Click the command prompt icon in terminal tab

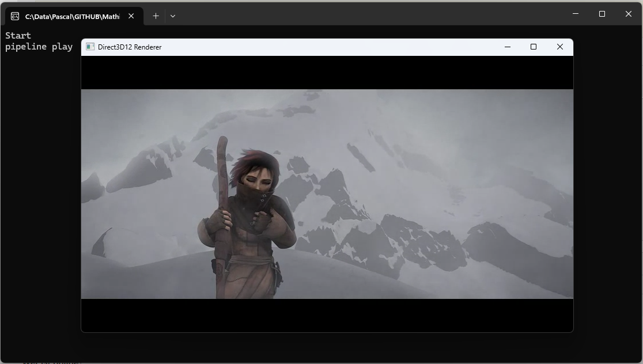15,16
